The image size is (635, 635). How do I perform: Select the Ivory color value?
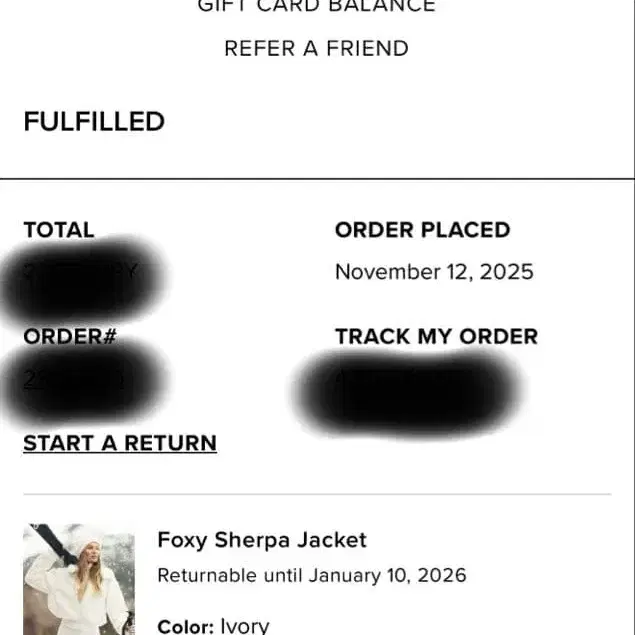(245, 626)
